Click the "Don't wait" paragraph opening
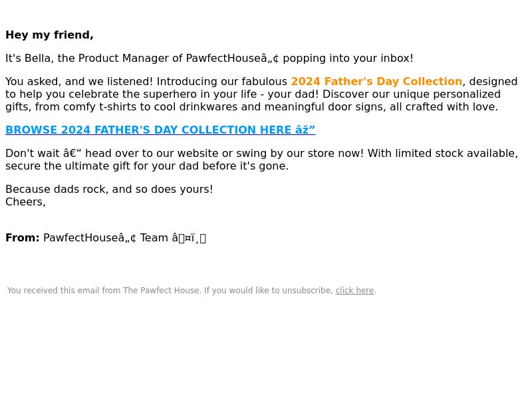The width and height of the screenshot is (532, 399). pyautogui.click(x=33, y=154)
